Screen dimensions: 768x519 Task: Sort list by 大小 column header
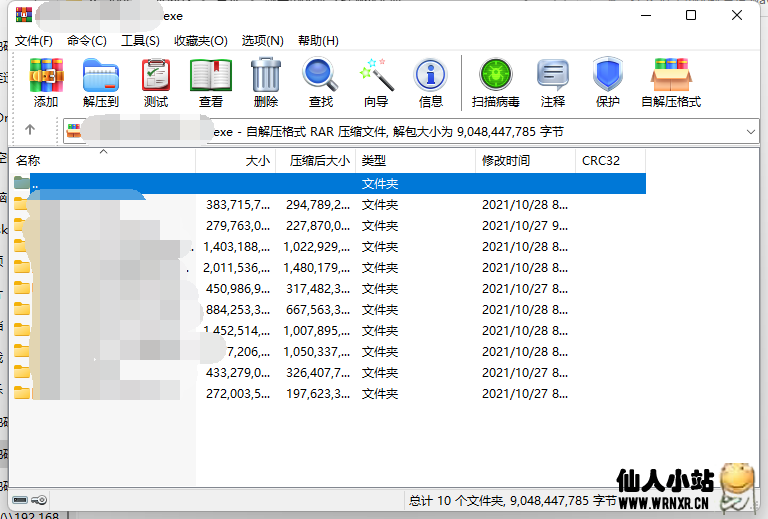(236, 161)
